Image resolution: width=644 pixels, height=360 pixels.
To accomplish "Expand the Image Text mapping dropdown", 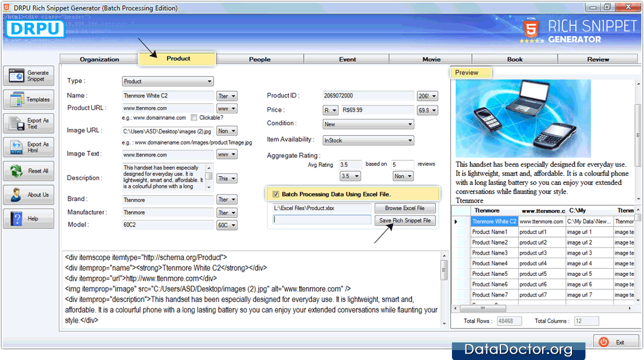I will click(x=227, y=155).
